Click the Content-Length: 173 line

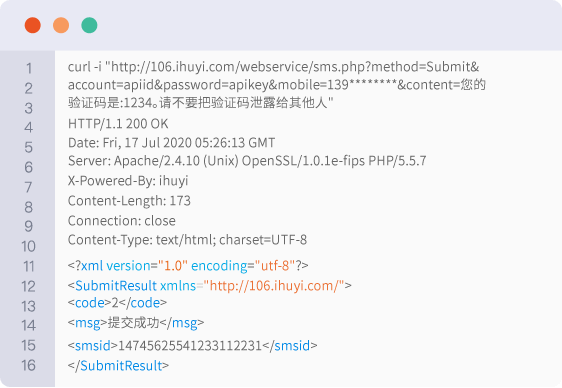(129, 201)
